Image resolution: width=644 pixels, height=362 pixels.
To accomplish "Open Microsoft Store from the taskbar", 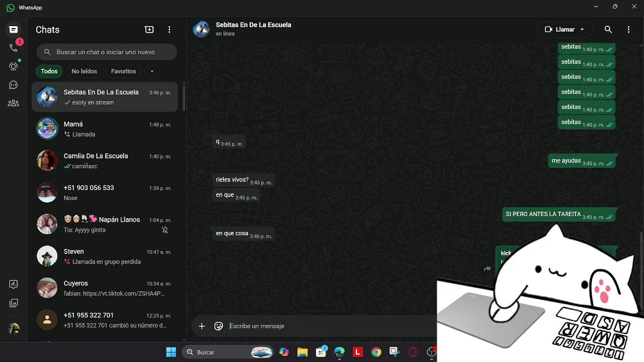I will tap(321, 352).
